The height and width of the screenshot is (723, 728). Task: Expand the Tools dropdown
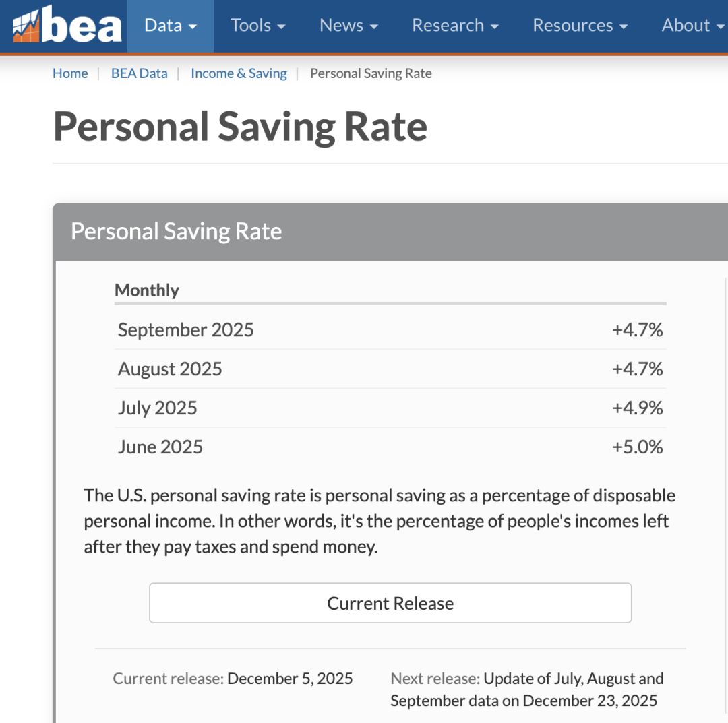257,26
